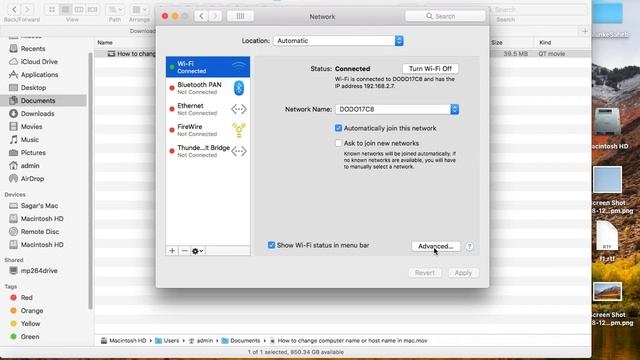Click the Search field in Network window

coord(445,16)
